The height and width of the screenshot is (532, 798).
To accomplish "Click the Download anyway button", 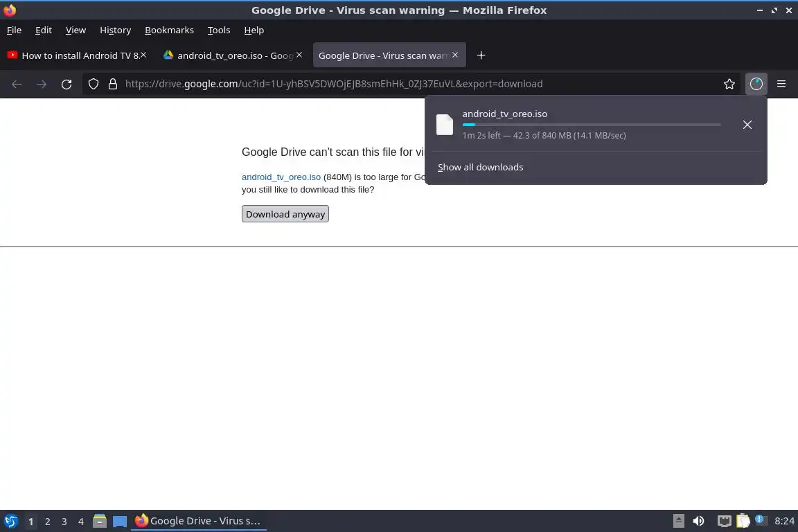I will (x=285, y=214).
